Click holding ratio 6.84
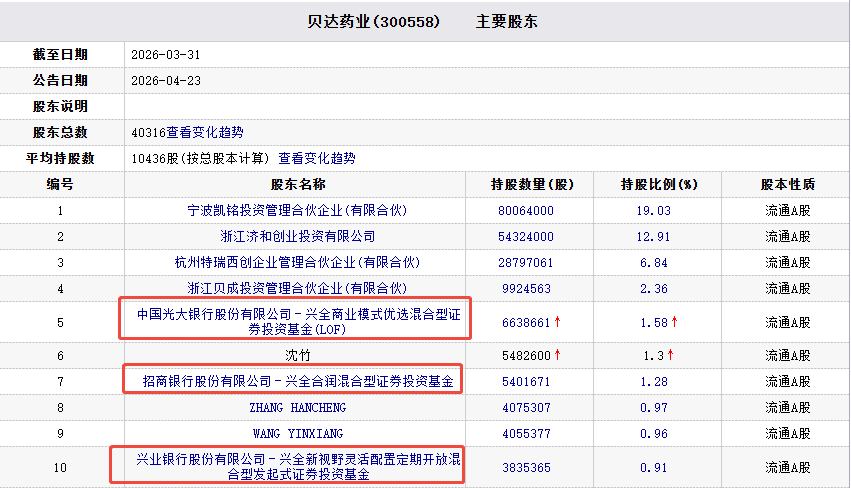The height and width of the screenshot is (488, 851). (x=653, y=263)
